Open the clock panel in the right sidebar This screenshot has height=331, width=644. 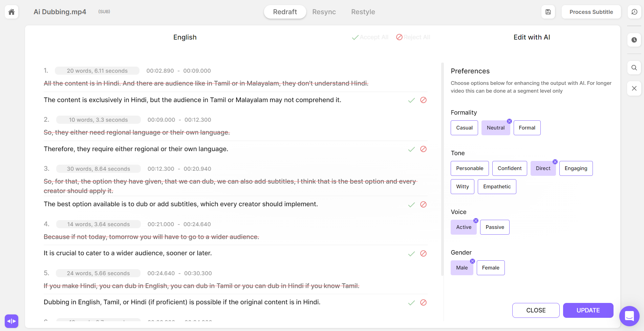pos(635,40)
